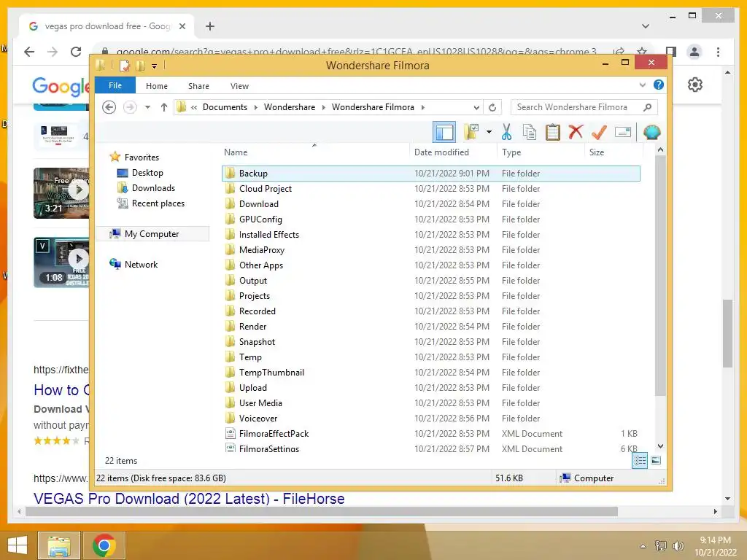Click the Paste clipboard icon
Viewport: 747px width, 560px height.
click(x=553, y=132)
